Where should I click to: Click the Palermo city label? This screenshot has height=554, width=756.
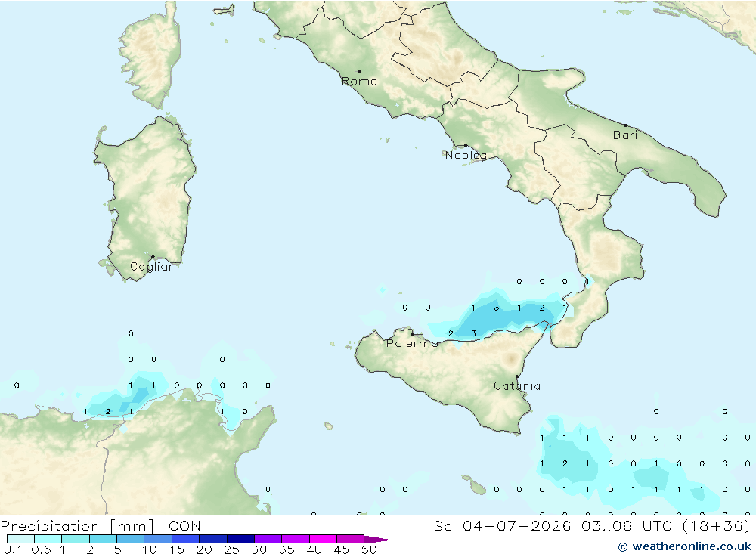pos(412,343)
